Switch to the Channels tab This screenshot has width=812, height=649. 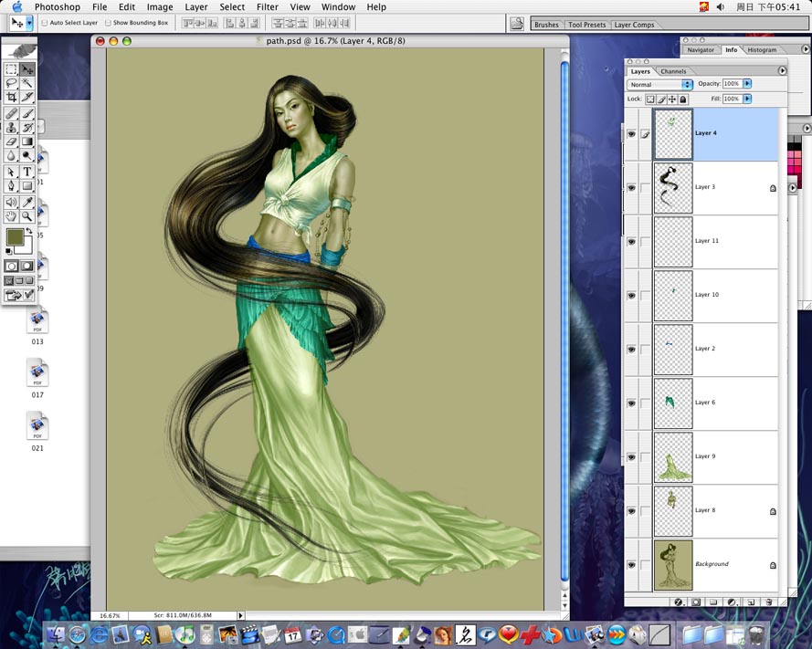673,71
